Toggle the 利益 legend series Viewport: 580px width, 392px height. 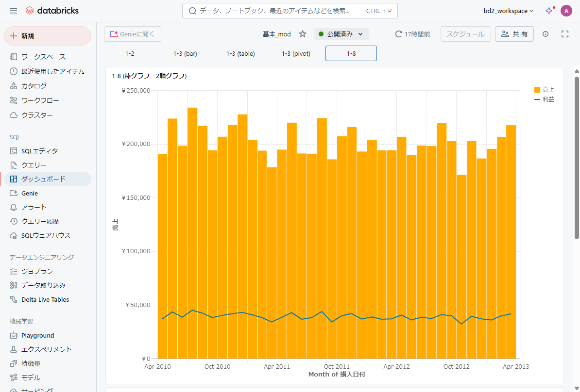click(544, 99)
